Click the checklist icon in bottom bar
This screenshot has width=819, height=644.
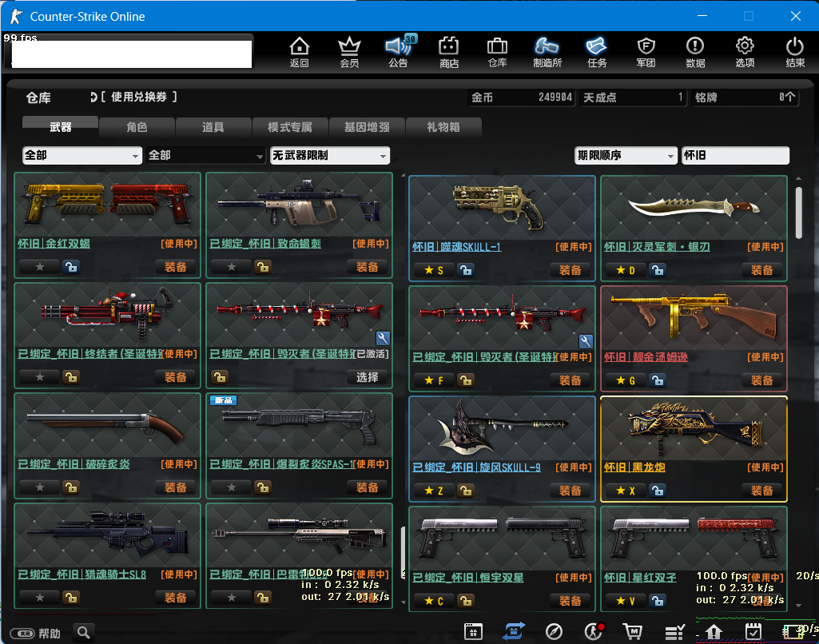pos(674,632)
